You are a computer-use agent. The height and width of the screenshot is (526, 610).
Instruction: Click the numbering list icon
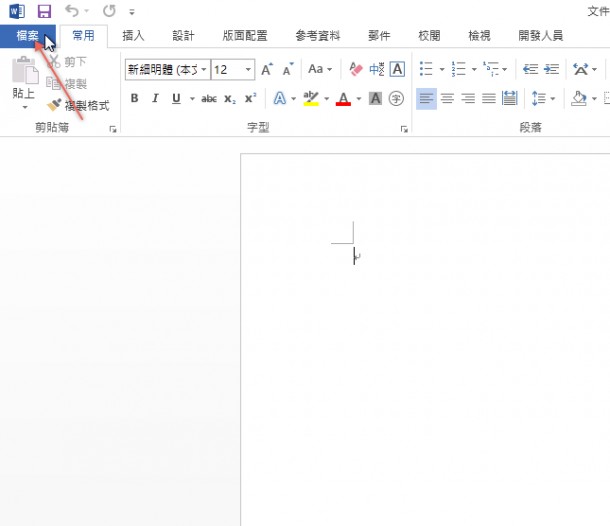click(459, 69)
